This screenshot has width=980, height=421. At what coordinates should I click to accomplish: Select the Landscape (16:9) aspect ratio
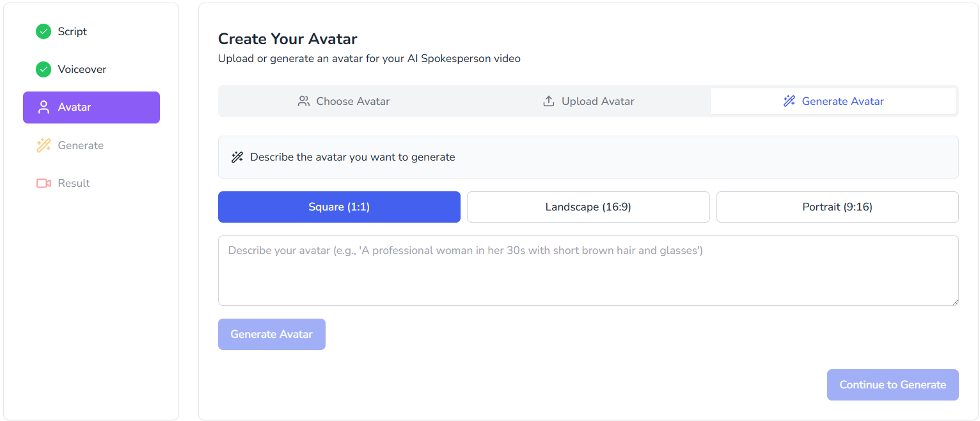coord(588,207)
